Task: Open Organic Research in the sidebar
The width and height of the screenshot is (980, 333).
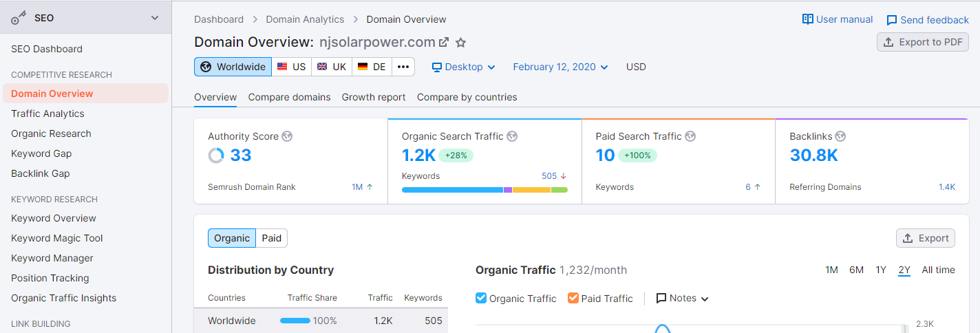Action: pos(51,133)
